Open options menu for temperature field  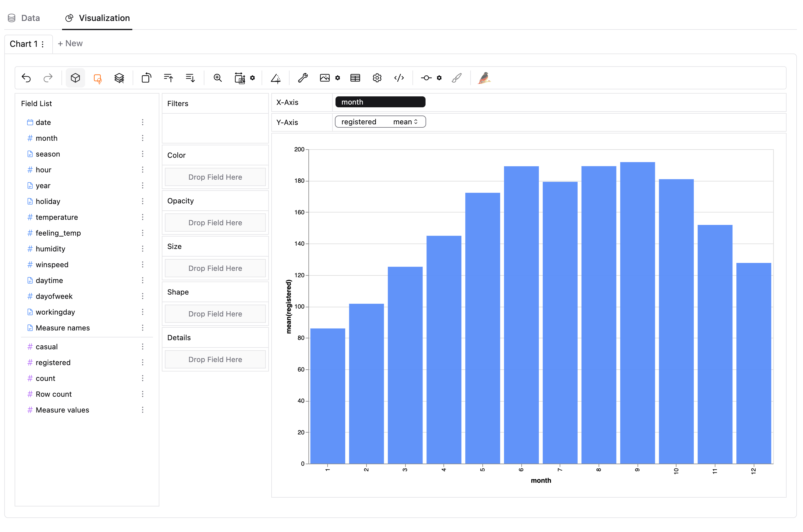pos(143,217)
